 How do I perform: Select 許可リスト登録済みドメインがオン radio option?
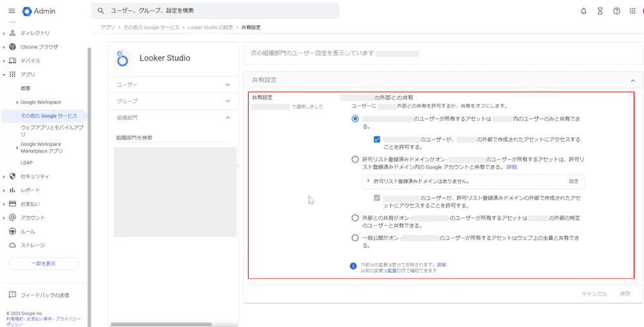click(355, 159)
